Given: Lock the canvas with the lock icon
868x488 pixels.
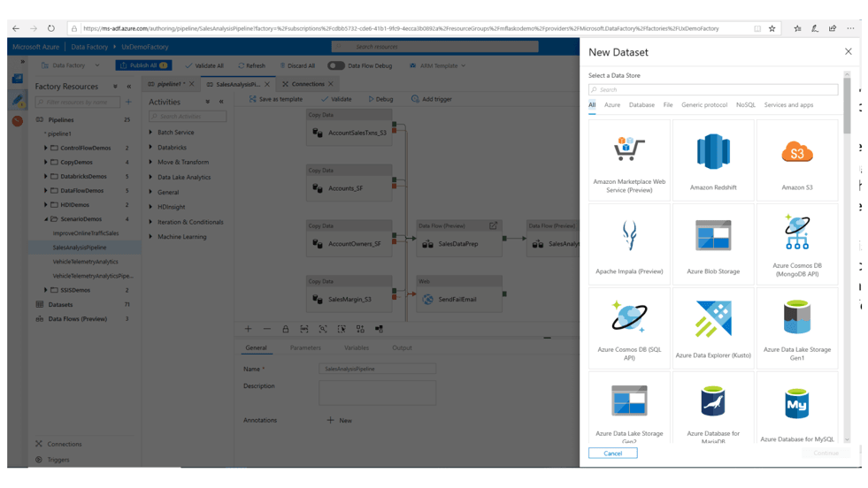Looking at the screenshot, I should (286, 329).
